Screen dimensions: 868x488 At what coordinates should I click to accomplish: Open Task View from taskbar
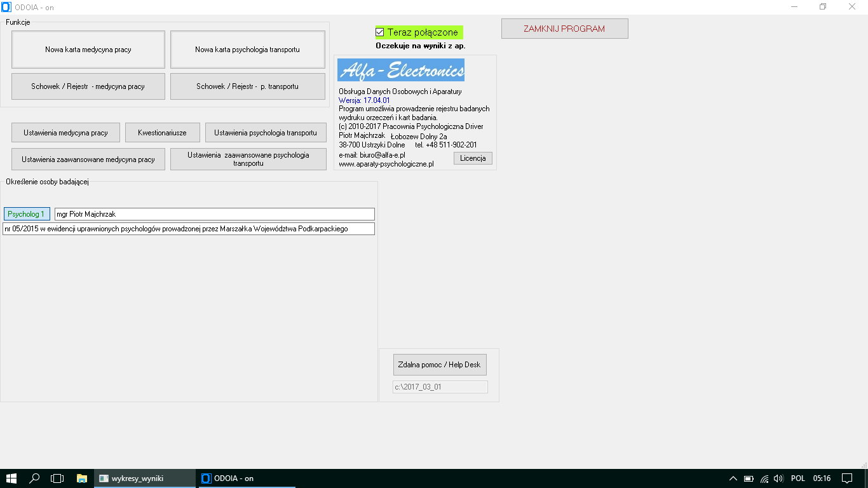coord(57,478)
